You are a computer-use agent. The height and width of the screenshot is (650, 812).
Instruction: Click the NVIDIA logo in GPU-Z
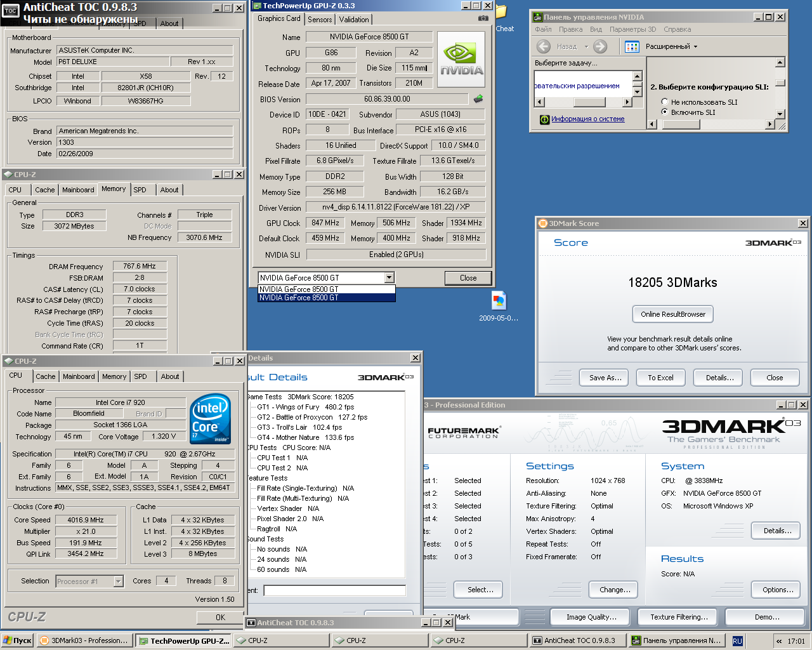click(461, 60)
